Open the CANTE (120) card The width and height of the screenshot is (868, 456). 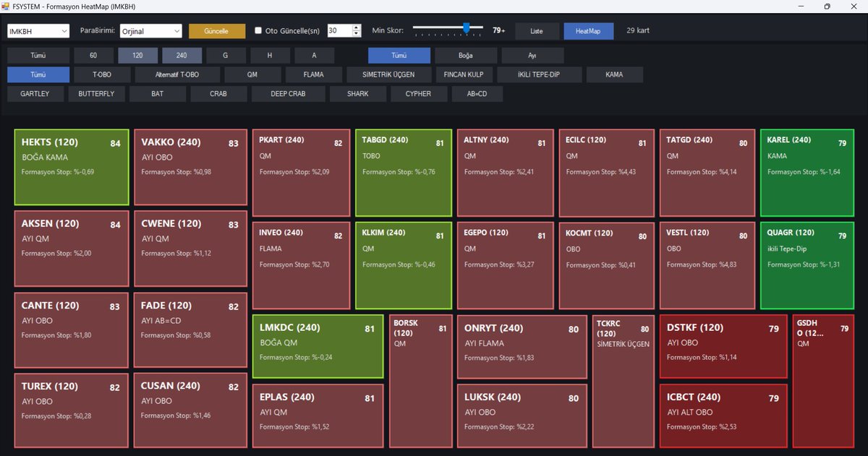coord(72,330)
